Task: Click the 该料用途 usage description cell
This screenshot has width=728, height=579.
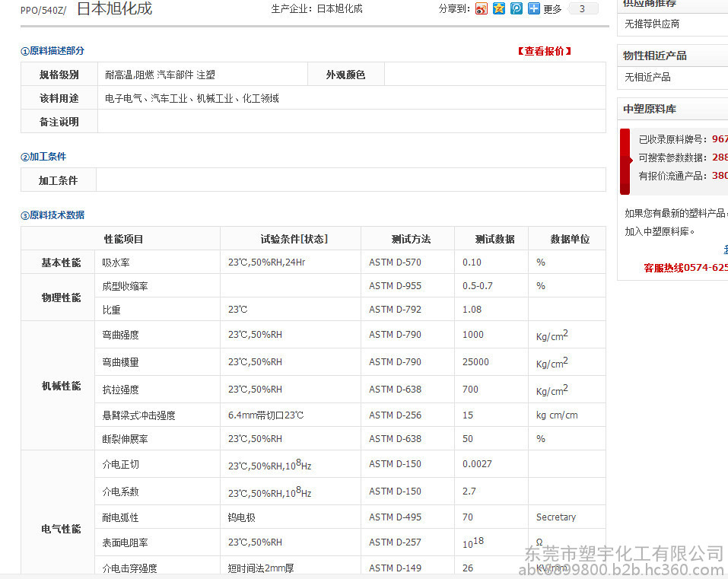Action: (351, 98)
